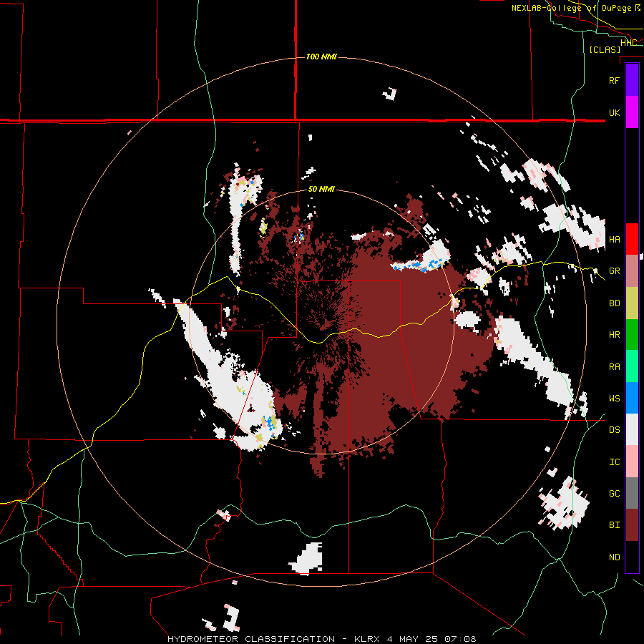Click the white DS color swatch
Viewport: 644px width, 644px height.
tap(632, 429)
